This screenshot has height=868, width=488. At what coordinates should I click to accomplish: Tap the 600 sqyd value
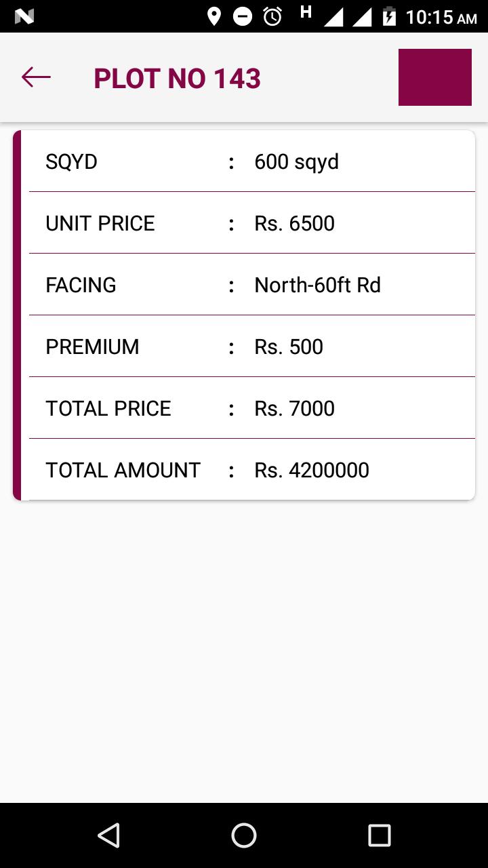point(296,162)
